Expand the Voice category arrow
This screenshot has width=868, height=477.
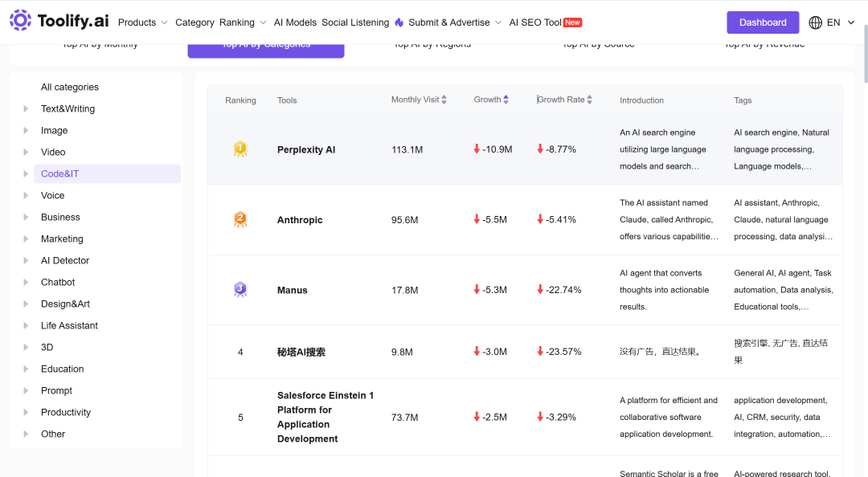pos(26,195)
